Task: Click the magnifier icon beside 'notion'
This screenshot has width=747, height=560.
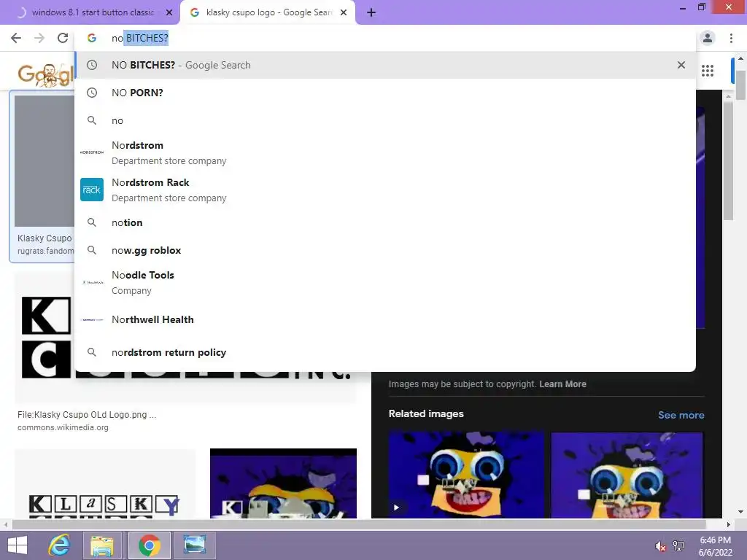Action: point(91,222)
